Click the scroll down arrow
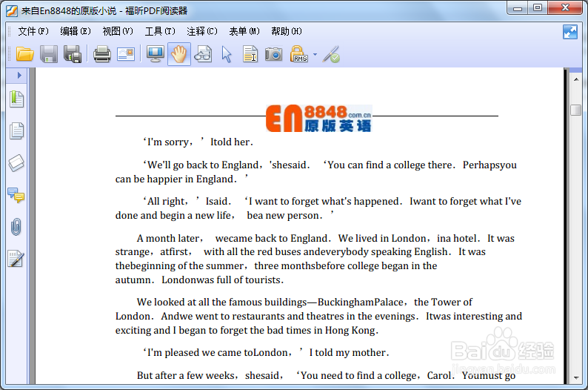 click(576, 377)
